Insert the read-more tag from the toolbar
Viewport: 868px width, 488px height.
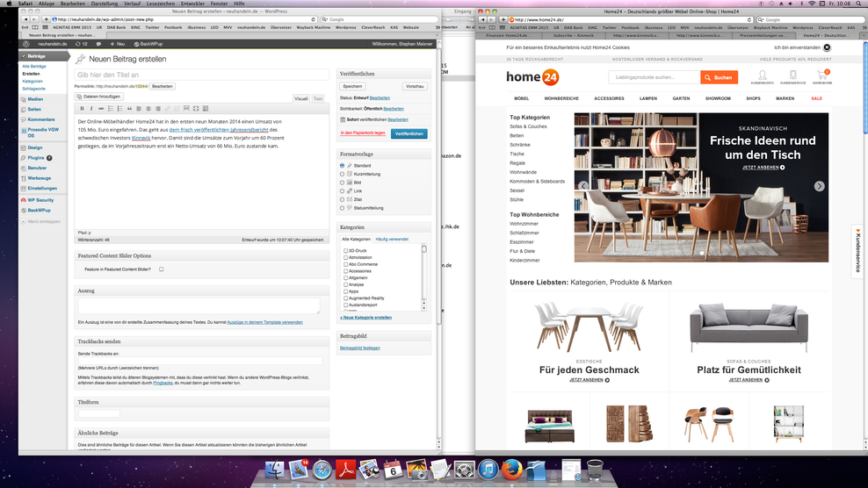pos(186,109)
